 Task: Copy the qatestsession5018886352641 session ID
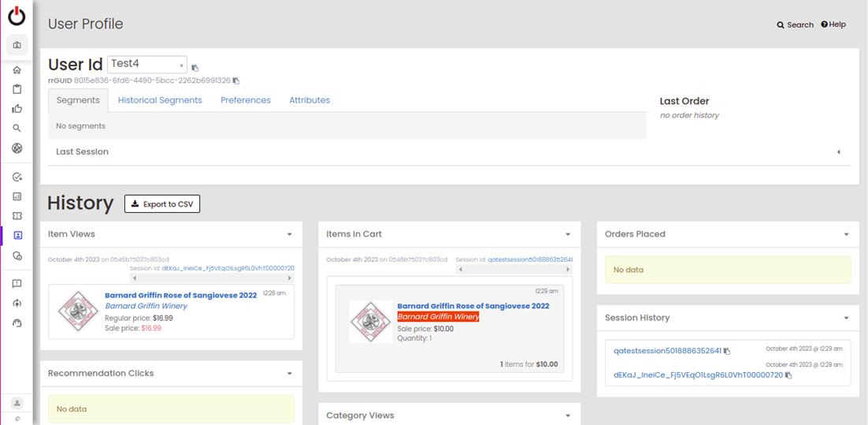tap(727, 352)
